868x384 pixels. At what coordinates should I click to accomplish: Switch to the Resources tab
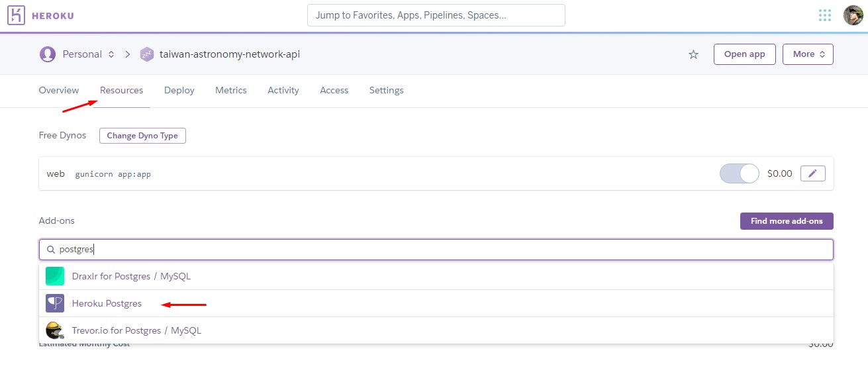121,90
